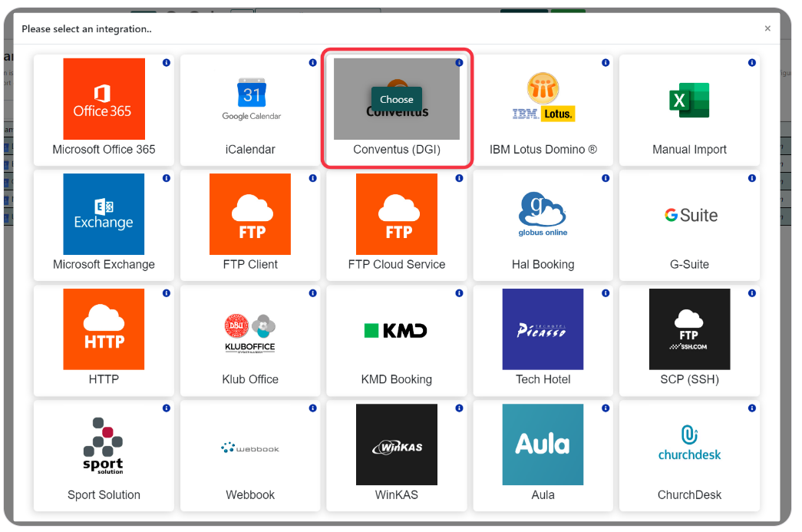Click the G-Suite label
The width and height of the screenshot is (802, 532).
point(689,265)
